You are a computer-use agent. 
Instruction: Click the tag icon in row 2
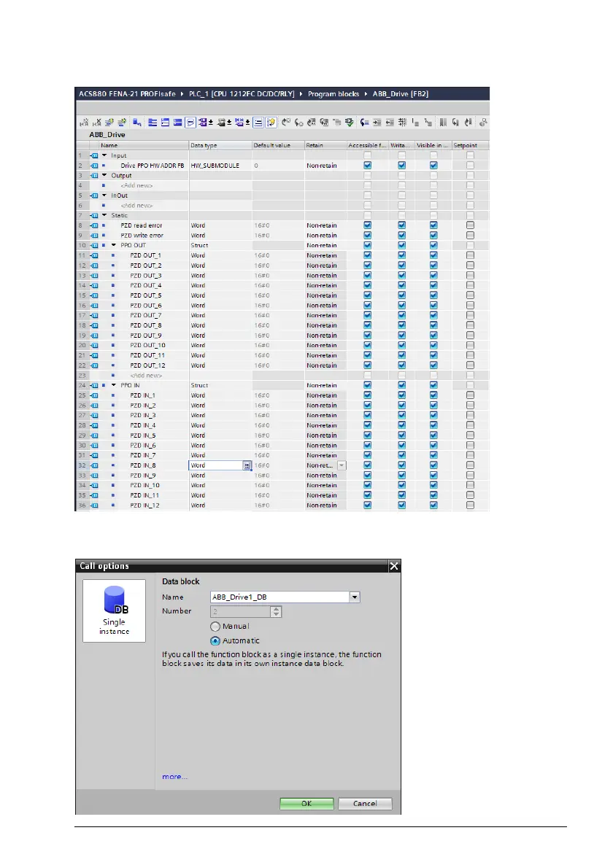(94, 166)
